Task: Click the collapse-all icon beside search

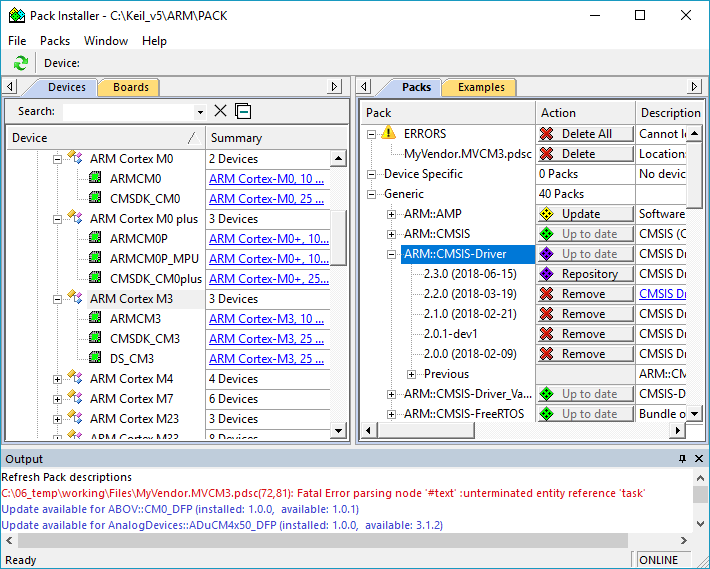Action: point(243,111)
